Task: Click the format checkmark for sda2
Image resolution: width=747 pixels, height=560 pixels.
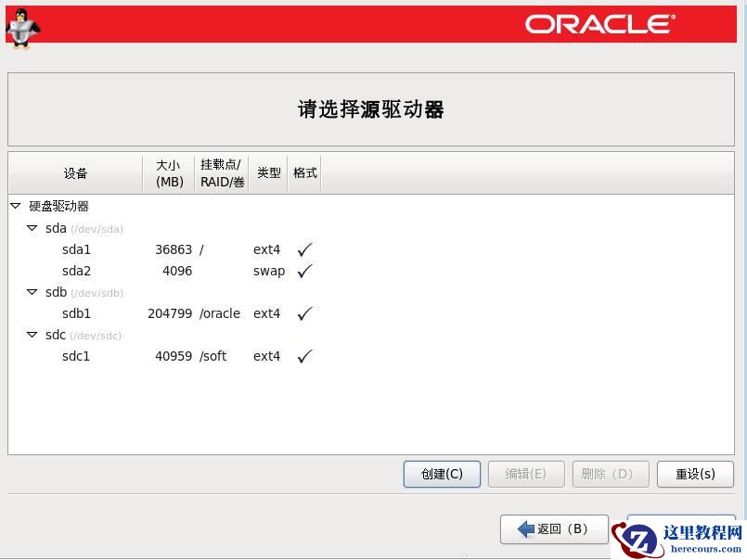Action: (304, 271)
